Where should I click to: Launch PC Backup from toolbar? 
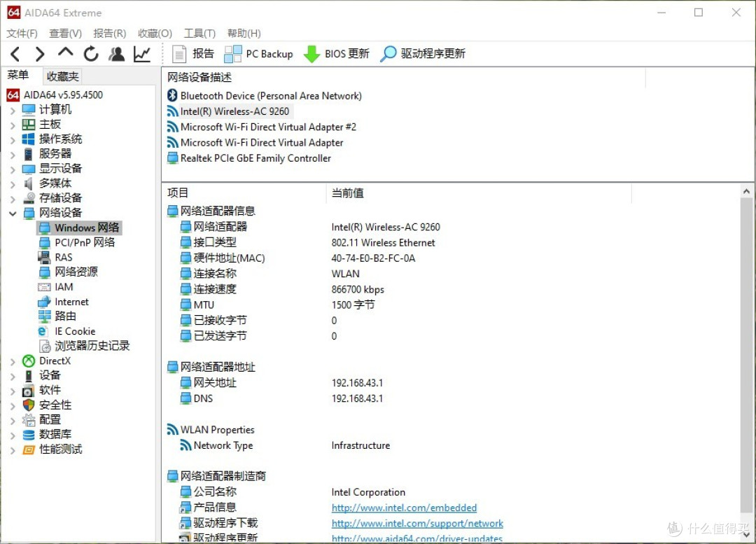[x=258, y=53]
